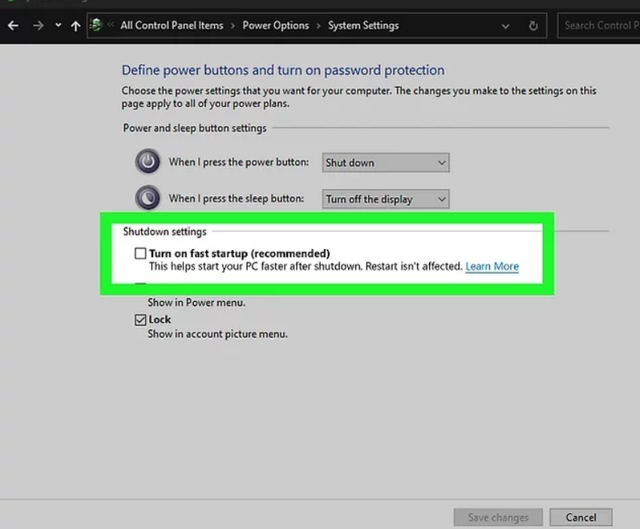Click the sleep button moon icon

(x=148, y=198)
